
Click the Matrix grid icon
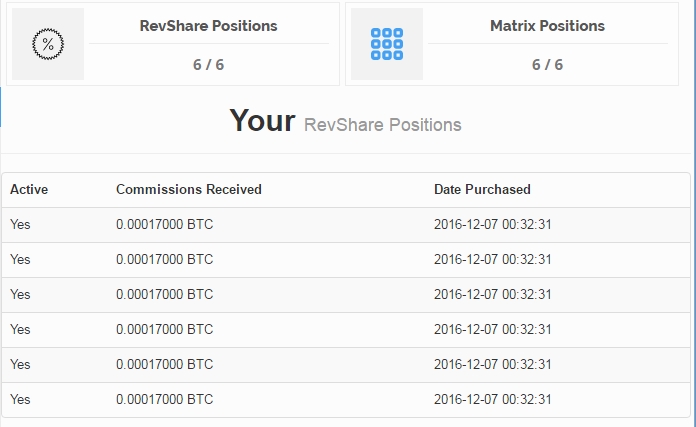point(386,44)
